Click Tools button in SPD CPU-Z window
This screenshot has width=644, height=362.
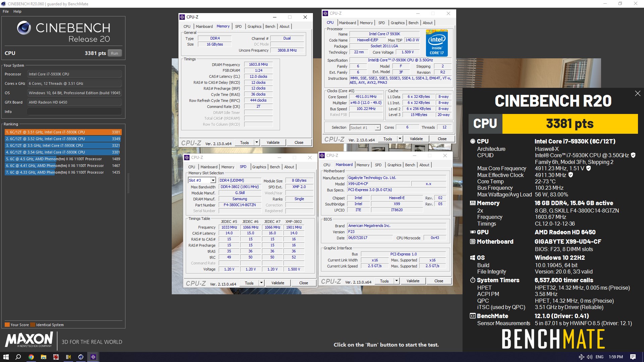(249, 283)
